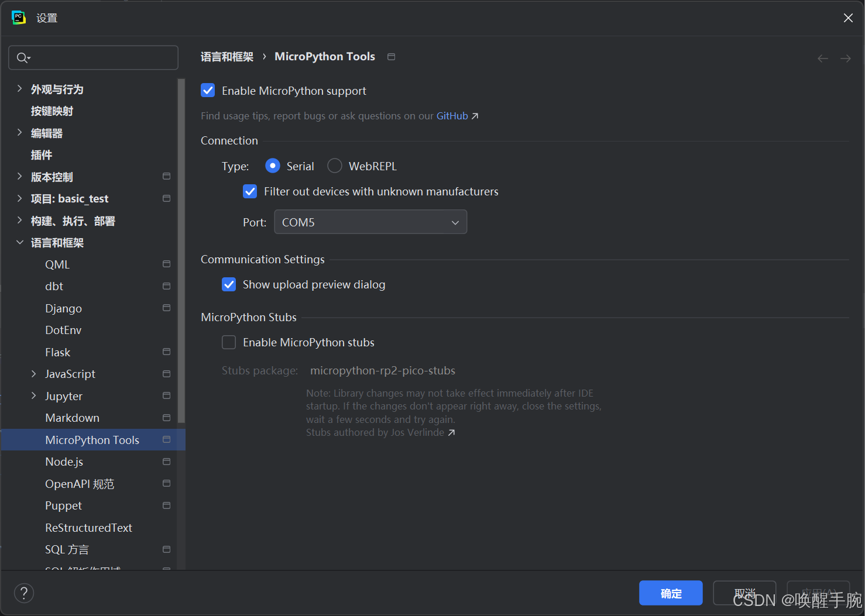Go back with the left arrow icon
Screen dimensions: 865x616
823,58
